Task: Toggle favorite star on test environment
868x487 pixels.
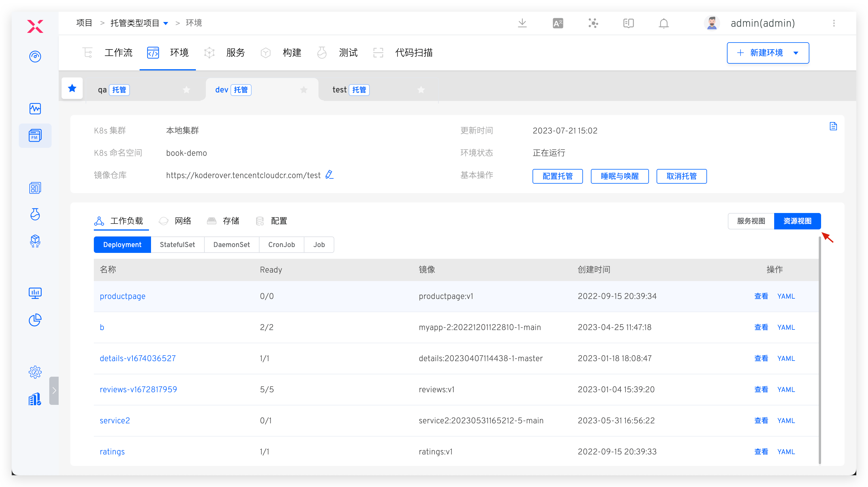Action: pyautogui.click(x=421, y=90)
